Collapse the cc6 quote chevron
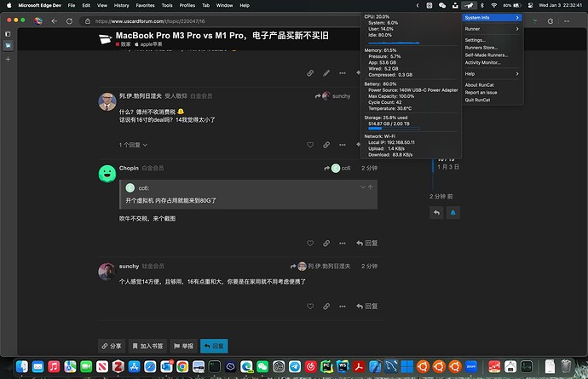Viewport: 588px width, 379px height. 363,187
